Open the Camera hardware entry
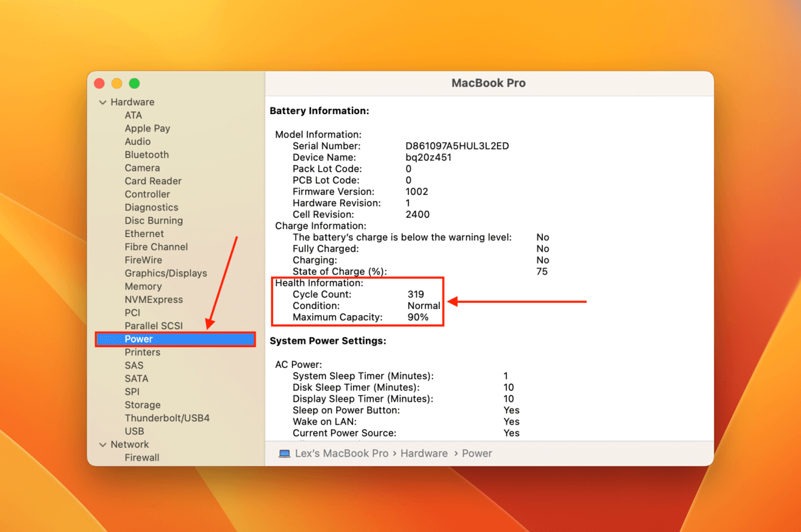This screenshot has width=801, height=532. pos(142,168)
